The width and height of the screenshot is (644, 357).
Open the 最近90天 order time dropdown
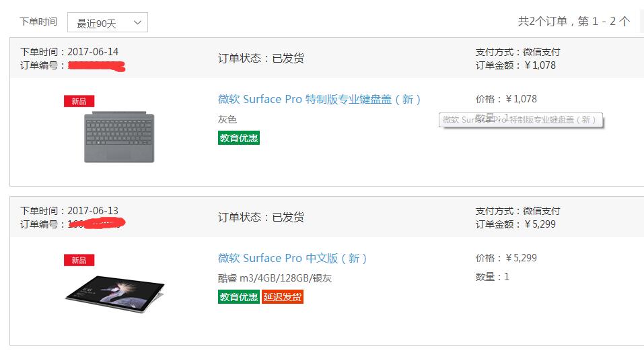tap(108, 23)
